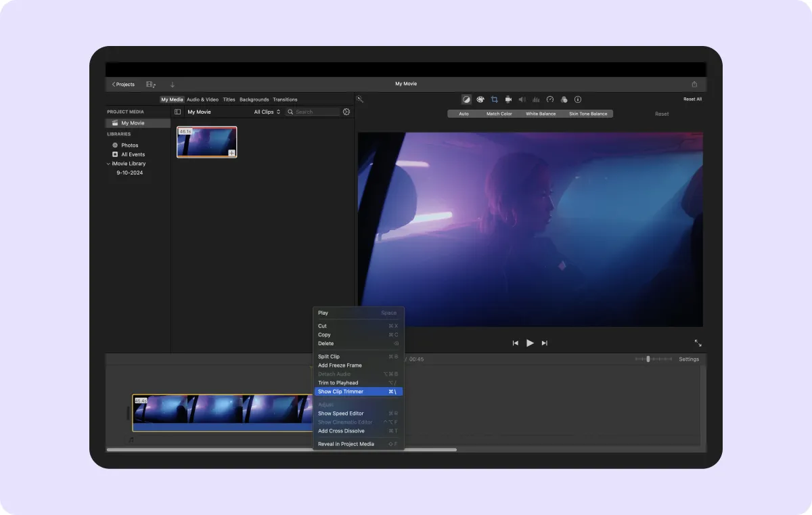This screenshot has width=812, height=515.
Task: Toggle the libraries sidebar visibility icon
Action: [x=177, y=112]
